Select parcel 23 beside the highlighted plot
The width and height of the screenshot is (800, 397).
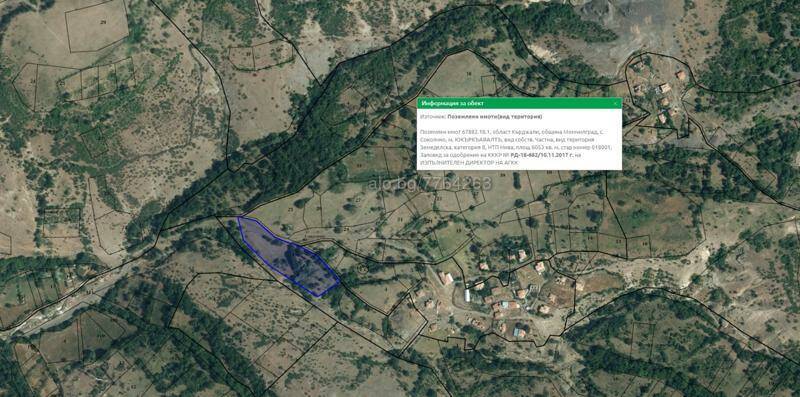click(291, 210)
